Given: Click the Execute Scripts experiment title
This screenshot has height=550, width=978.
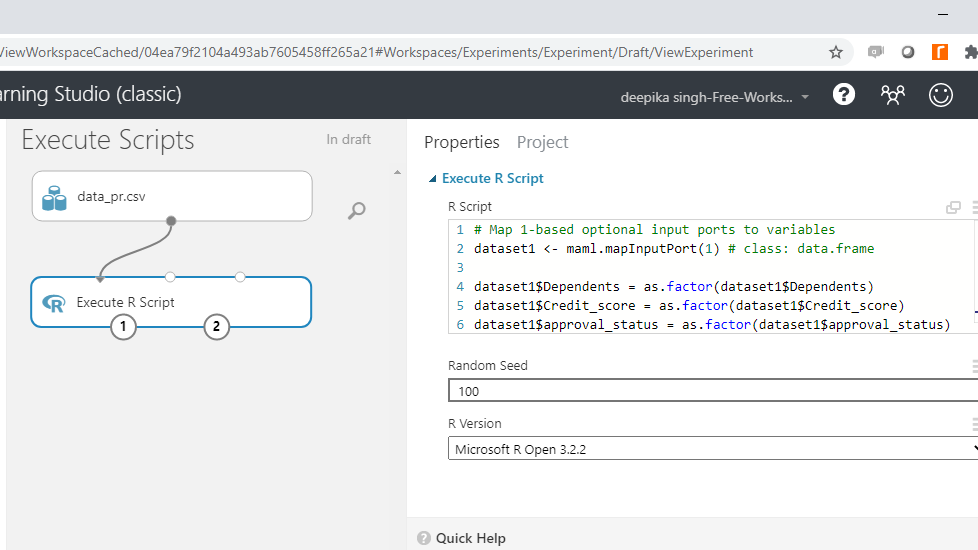Looking at the screenshot, I should (x=108, y=140).
